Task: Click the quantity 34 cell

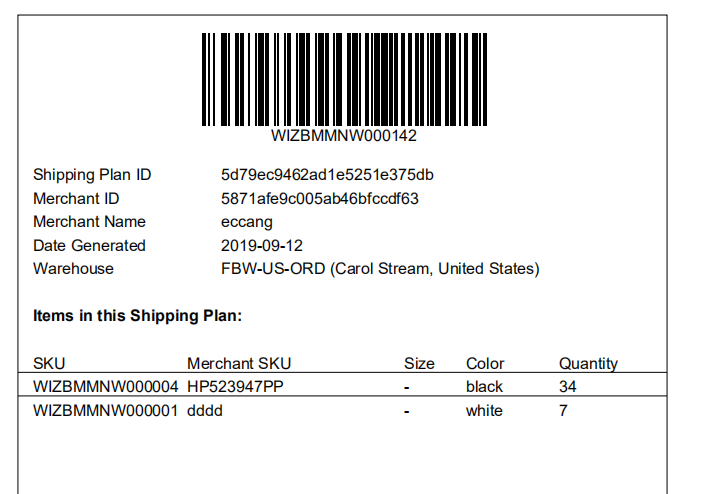Action: click(x=567, y=387)
